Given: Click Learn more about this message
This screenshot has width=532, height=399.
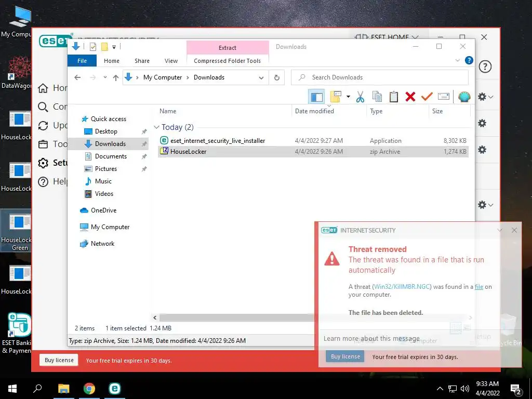Looking at the screenshot, I should tap(371, 339).
